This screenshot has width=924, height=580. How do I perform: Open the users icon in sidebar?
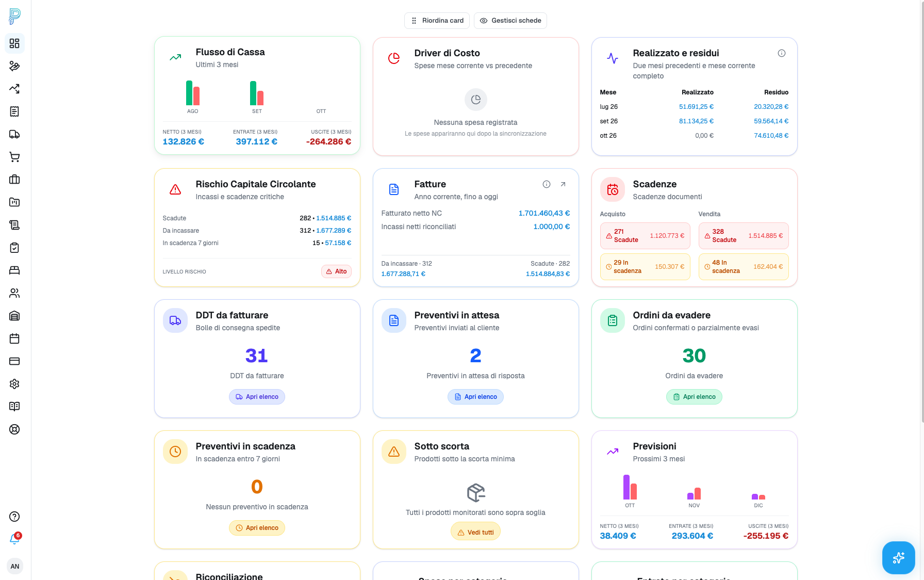click(14, 293)
